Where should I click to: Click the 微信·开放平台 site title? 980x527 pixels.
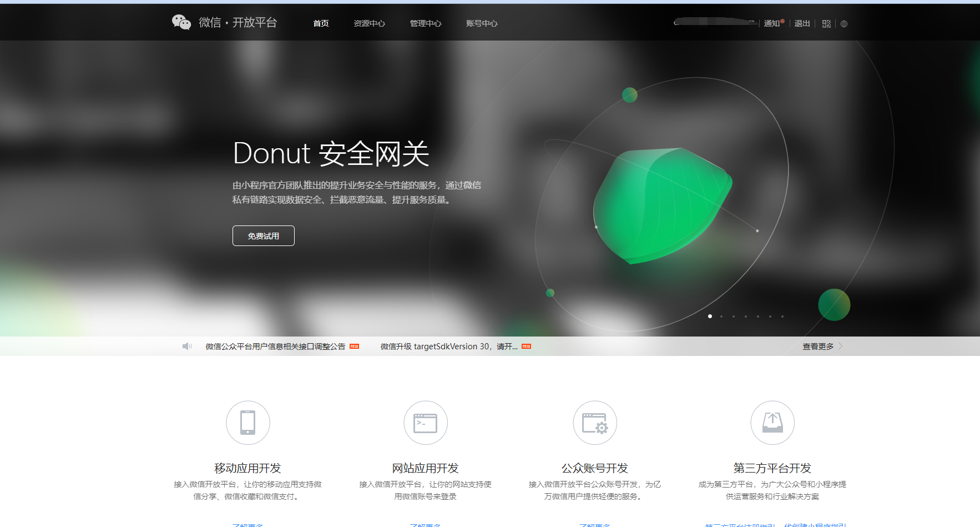(x=238, y=22)
